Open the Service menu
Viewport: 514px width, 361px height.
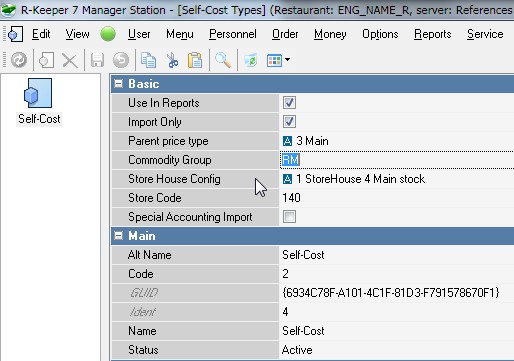485,34
